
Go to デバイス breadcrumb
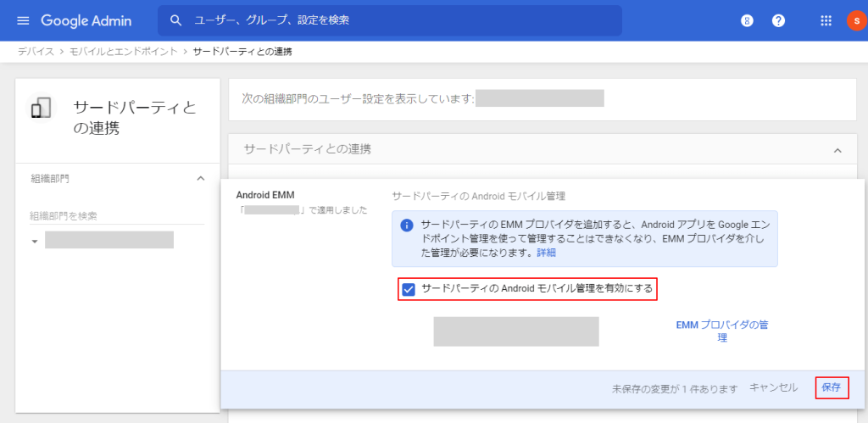[36, 52]
